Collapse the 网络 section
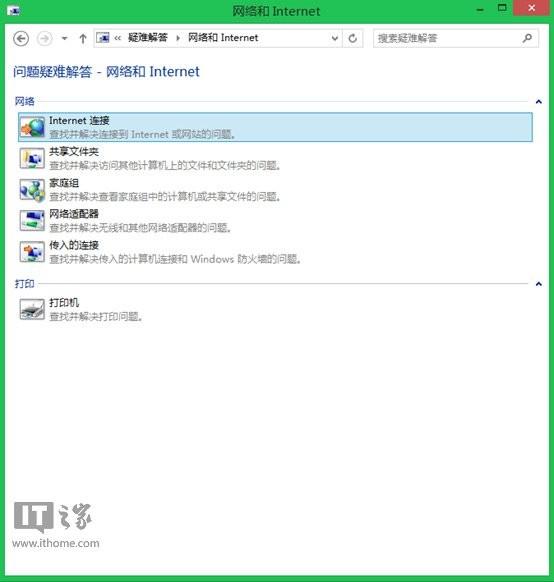The width and height of the screenshot is (554, 582). point(539,101)
